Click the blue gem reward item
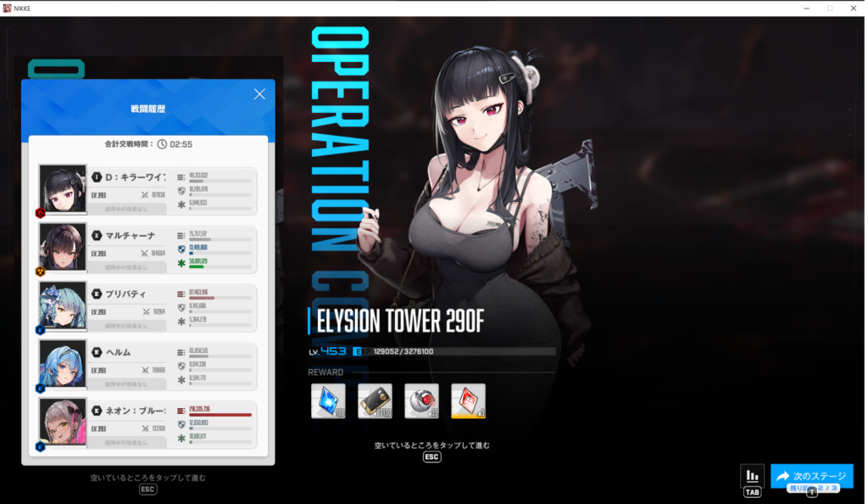This screenshot has height=504, width=868. point(328,400)
